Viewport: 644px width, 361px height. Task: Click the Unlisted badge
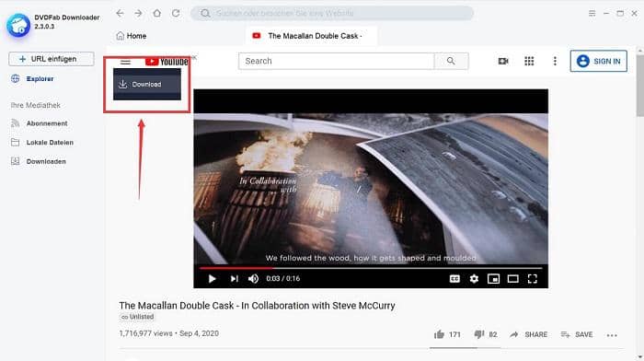(x=137, y=317)
